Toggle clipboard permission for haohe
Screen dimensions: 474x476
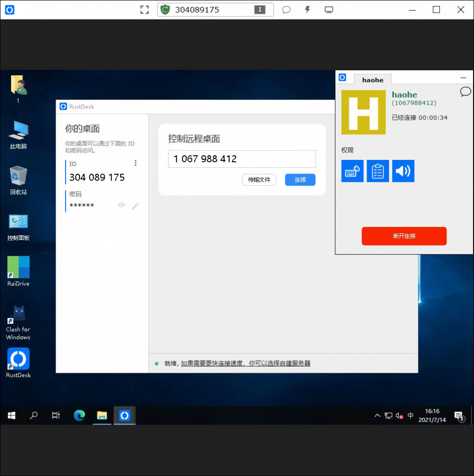tap(378, 171)
